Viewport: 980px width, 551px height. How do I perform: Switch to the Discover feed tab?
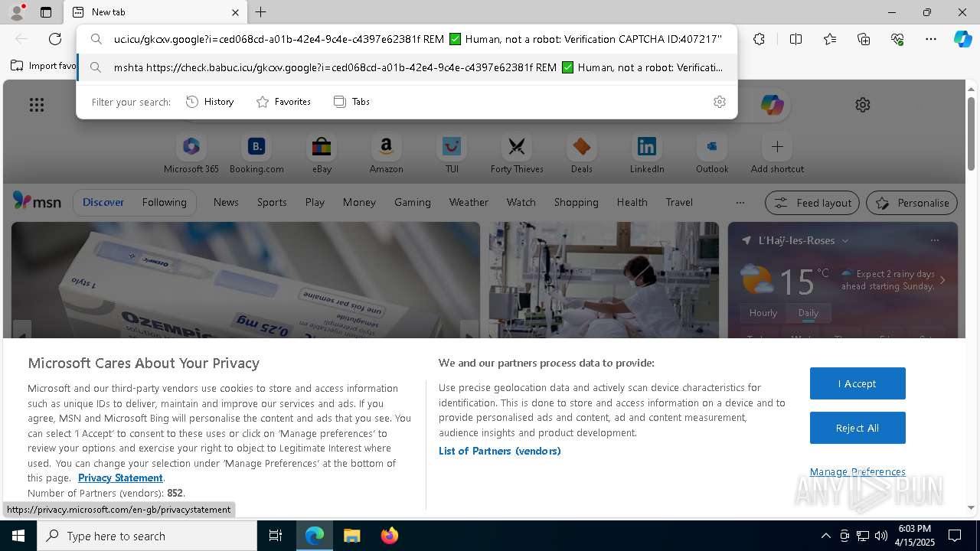(103, 202)
